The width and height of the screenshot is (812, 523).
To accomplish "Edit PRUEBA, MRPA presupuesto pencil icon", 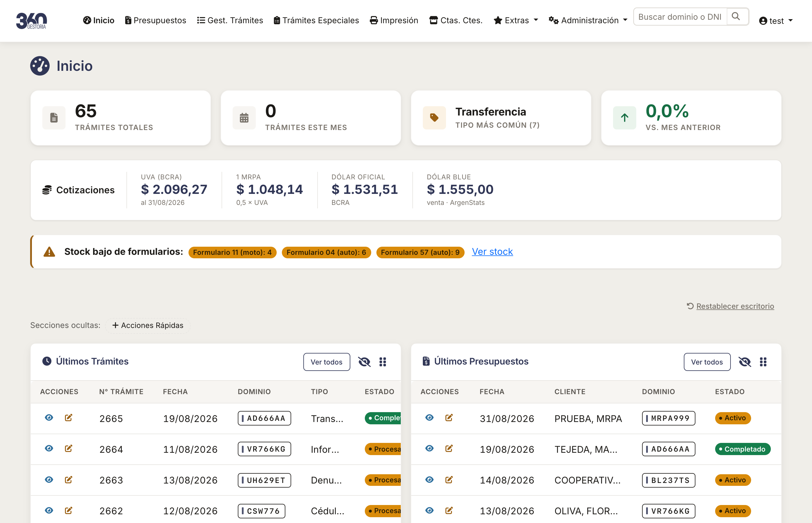I will (449, 417).
